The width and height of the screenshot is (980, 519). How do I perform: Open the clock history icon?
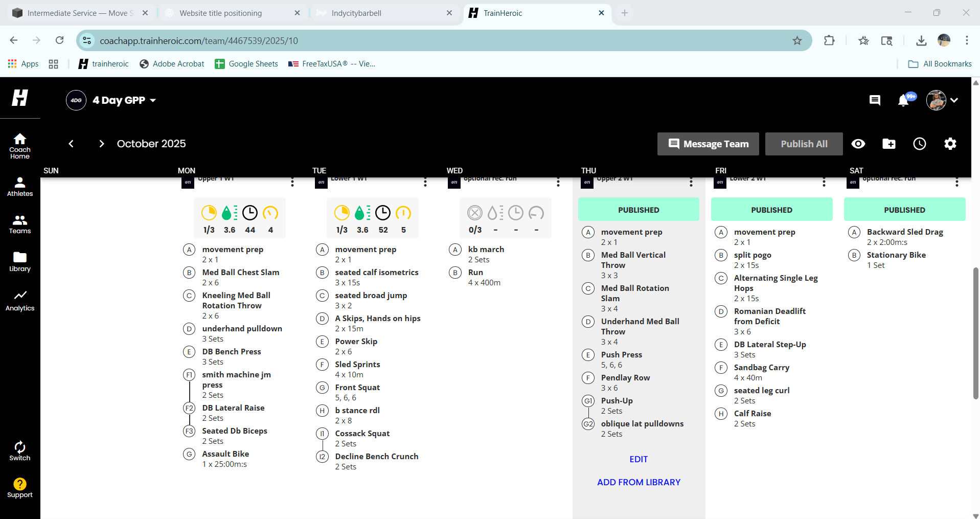(920, 144)
